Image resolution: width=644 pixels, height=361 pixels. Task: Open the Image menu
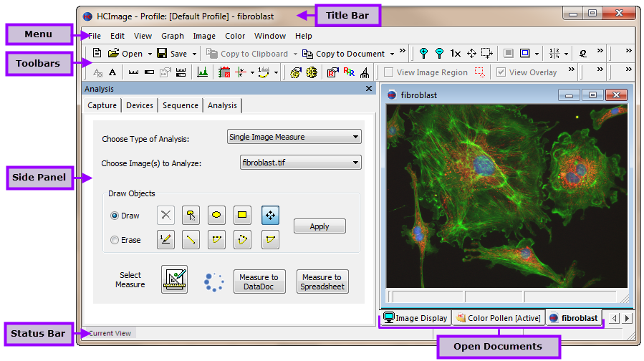point(204,36)
